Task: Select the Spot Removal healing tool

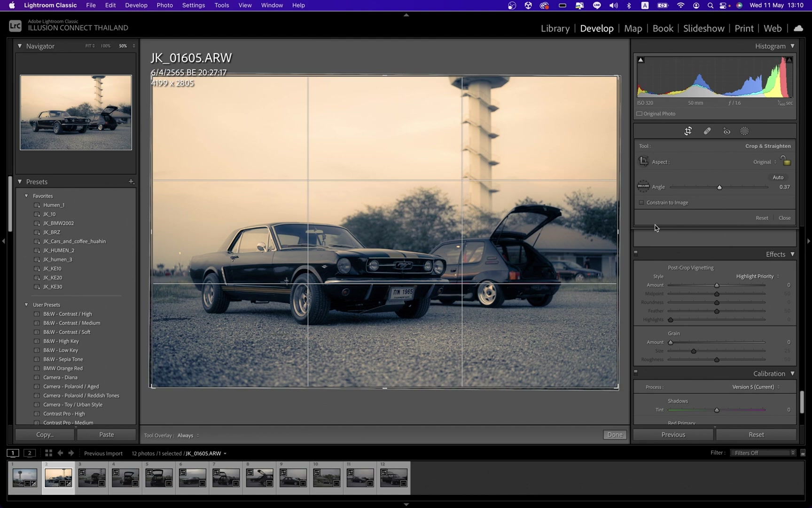Action: [707, 131]
